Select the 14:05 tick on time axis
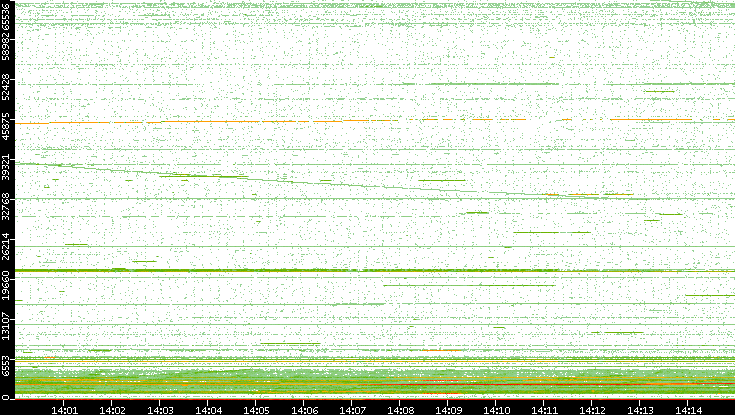This screenshot has height=415, width=735. 256,408
